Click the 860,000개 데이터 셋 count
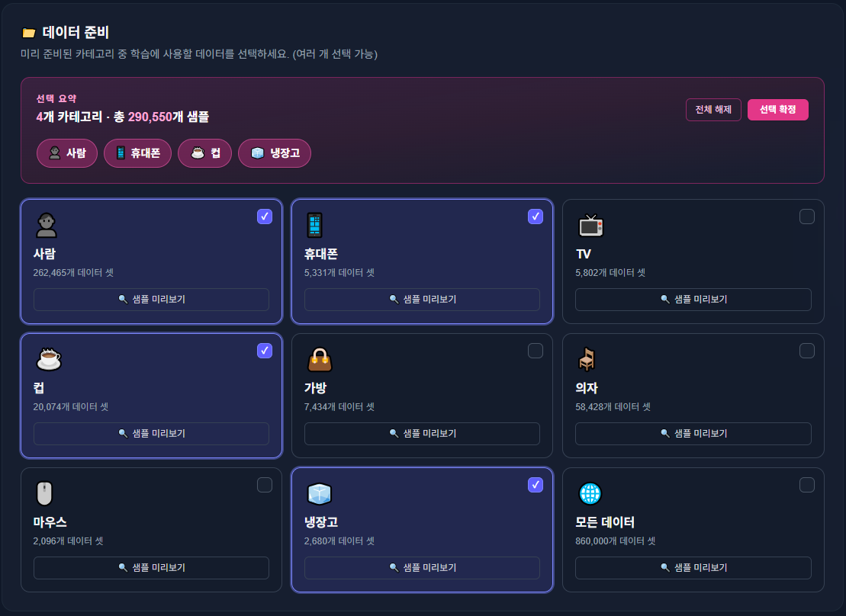This screenshot has width=846, height=616. 616,541
